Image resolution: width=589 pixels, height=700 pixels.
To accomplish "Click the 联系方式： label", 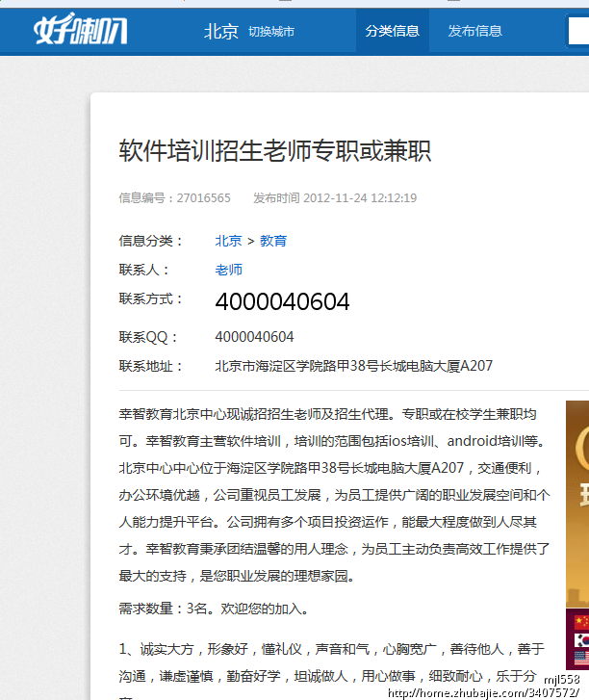I will pos(151,298).
